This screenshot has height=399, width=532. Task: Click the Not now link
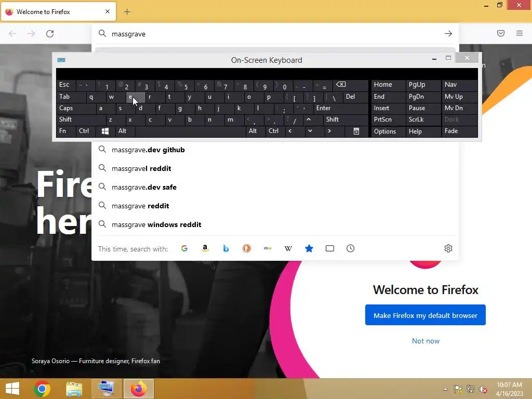[425, 341]
